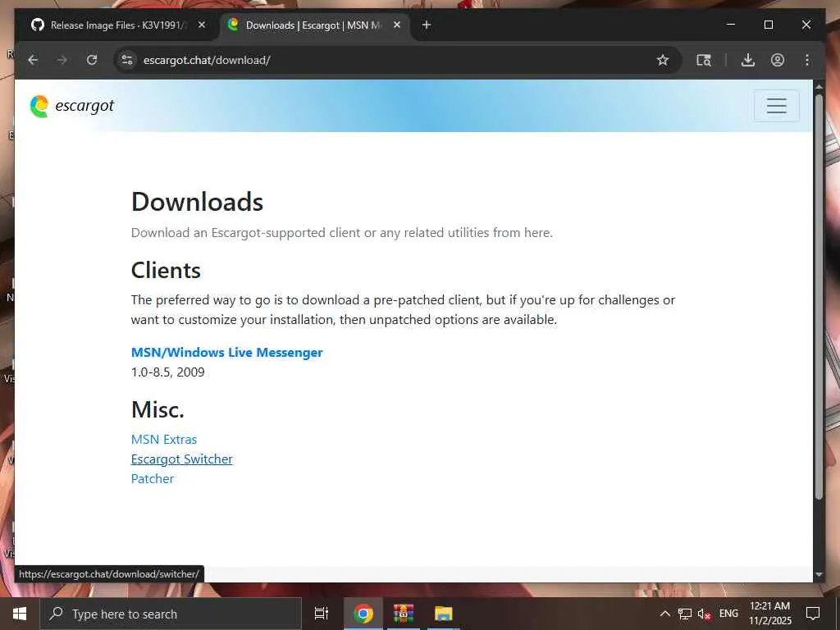Open Google Lens search icon
Screen dimensions: 840x630
703,60
